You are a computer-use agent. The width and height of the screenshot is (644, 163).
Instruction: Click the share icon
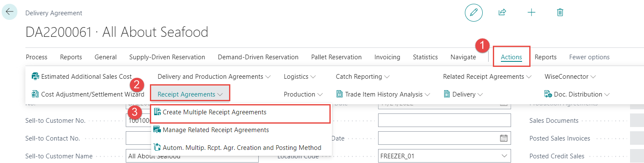coord(502,12)
